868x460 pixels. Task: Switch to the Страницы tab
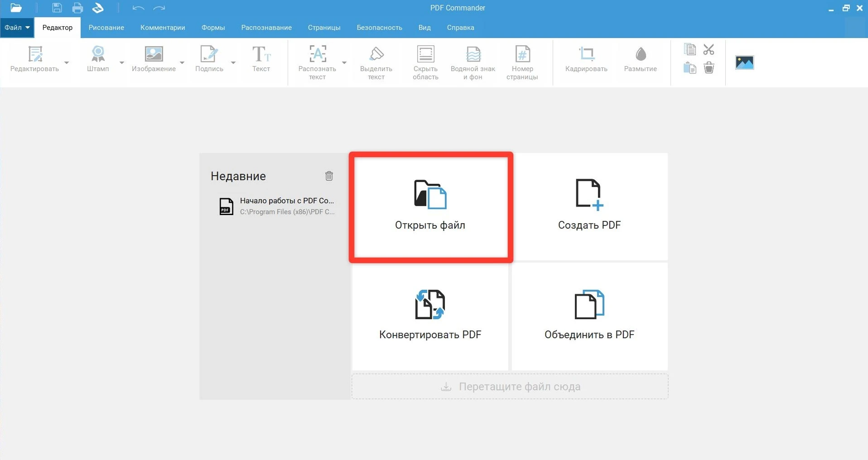tap(324, 28)
